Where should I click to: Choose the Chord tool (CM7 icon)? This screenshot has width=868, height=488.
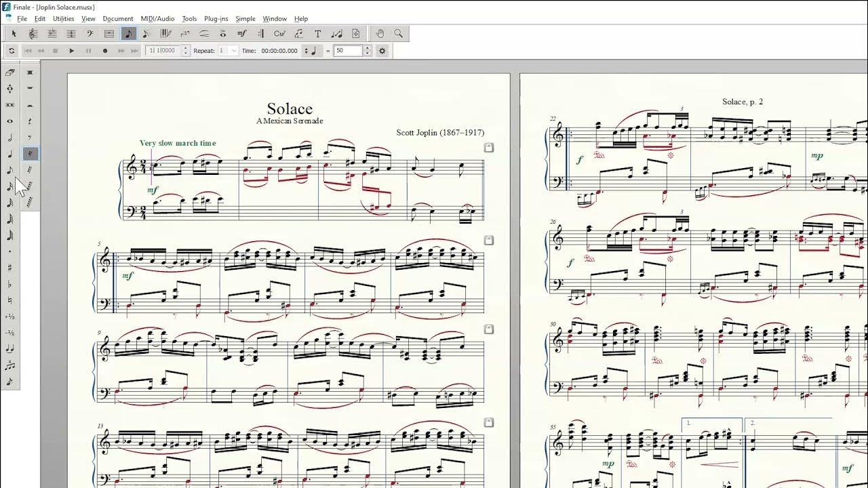point(279,33)
